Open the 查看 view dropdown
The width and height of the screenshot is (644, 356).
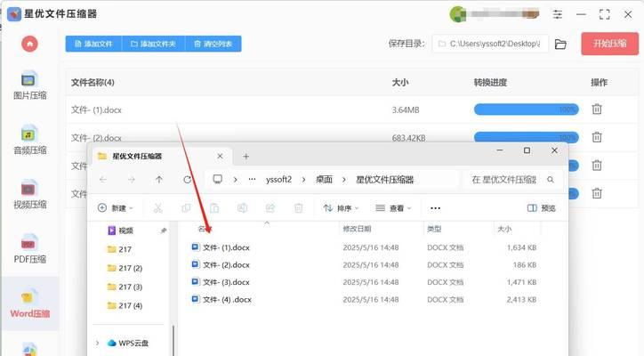coord(393,208)
